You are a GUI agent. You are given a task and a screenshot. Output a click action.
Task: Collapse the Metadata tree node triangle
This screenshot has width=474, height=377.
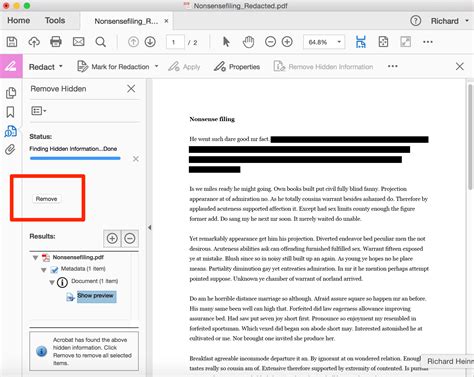[x=44, y=270]
